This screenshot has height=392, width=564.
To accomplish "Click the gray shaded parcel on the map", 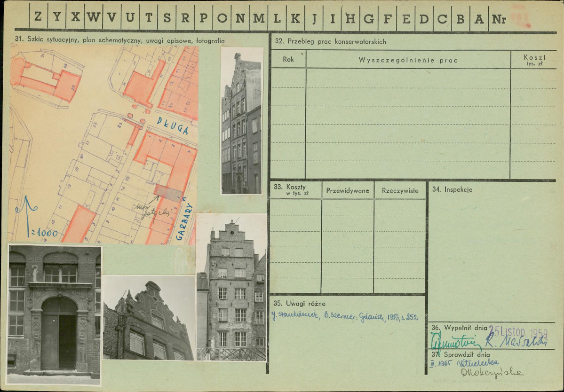I will [x=168, y=192].
